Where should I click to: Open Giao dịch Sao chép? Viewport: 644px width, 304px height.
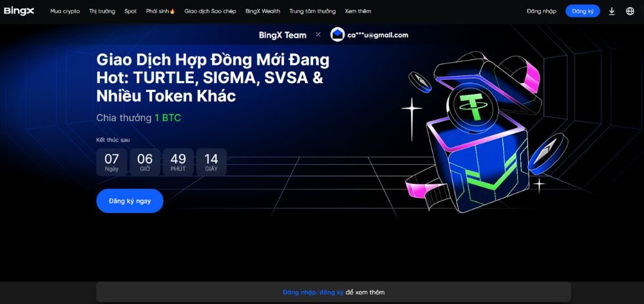coord(210,11)
